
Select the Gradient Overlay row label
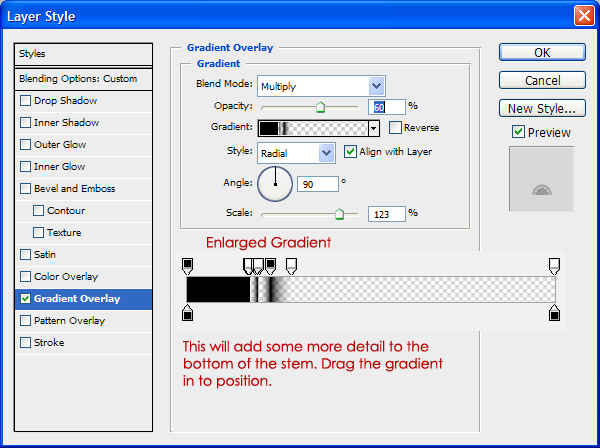pos(77,299)
